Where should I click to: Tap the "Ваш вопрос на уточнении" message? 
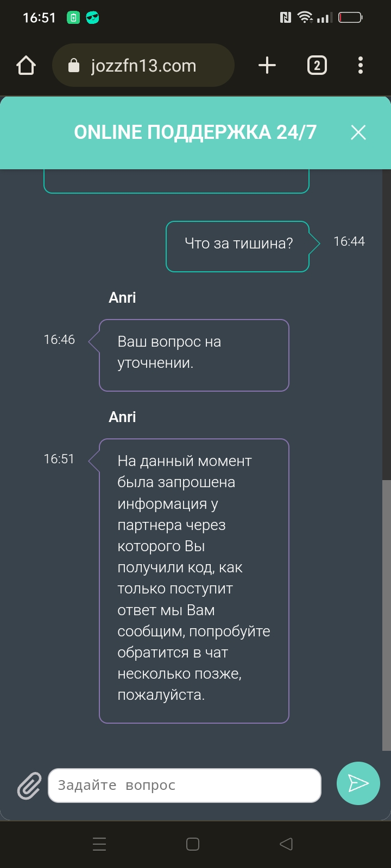pos(194,355)
